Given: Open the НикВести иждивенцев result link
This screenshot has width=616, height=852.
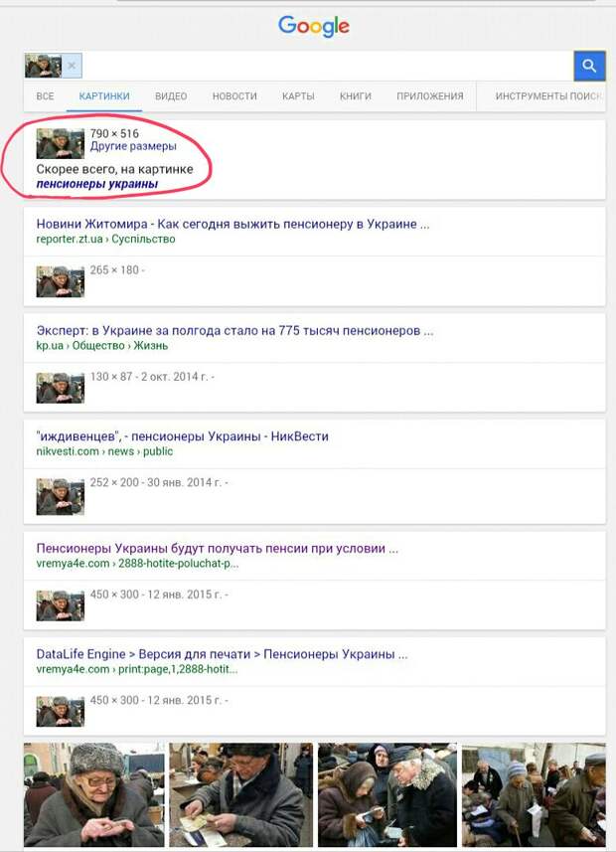Looking at the screenshot, I should [x=183, y=436].
